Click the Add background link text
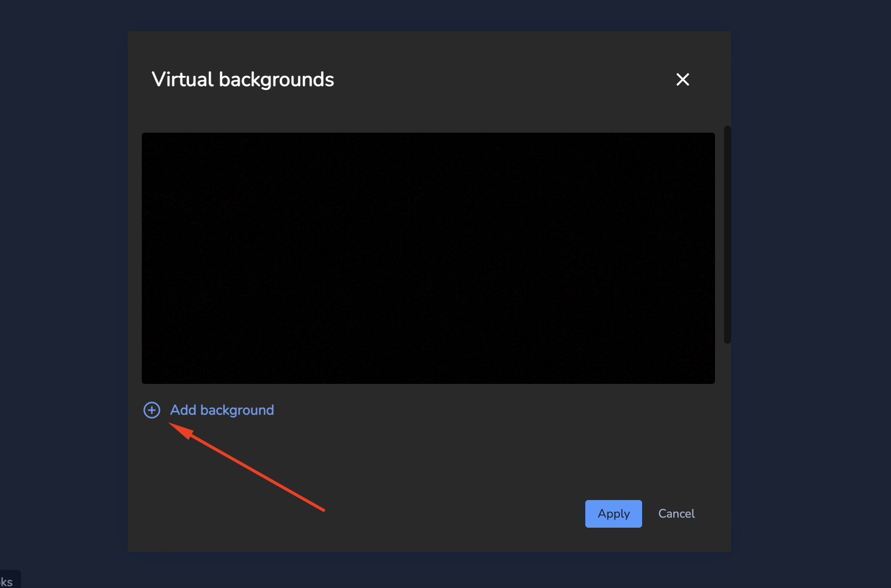The height and width of the screenshot is (588, 891). click(x=222, y=410)
